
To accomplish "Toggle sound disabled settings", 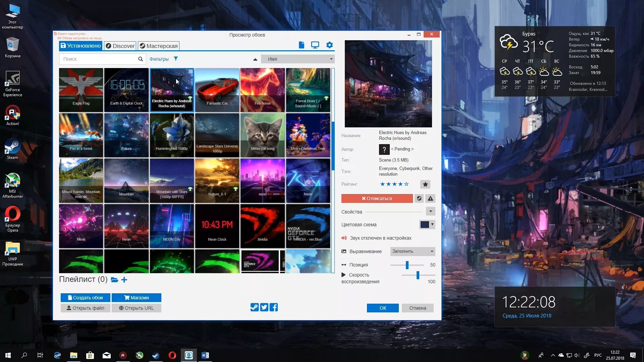I will coord(344,238).
